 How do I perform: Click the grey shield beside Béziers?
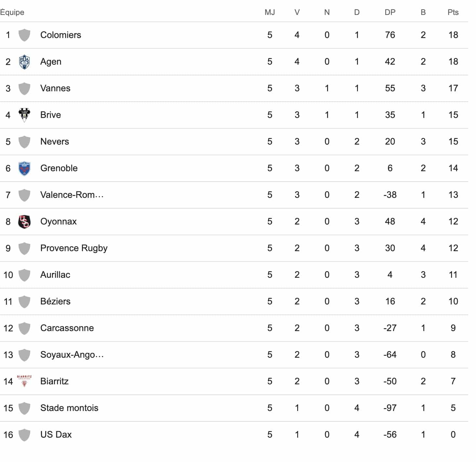click(24, 302)
